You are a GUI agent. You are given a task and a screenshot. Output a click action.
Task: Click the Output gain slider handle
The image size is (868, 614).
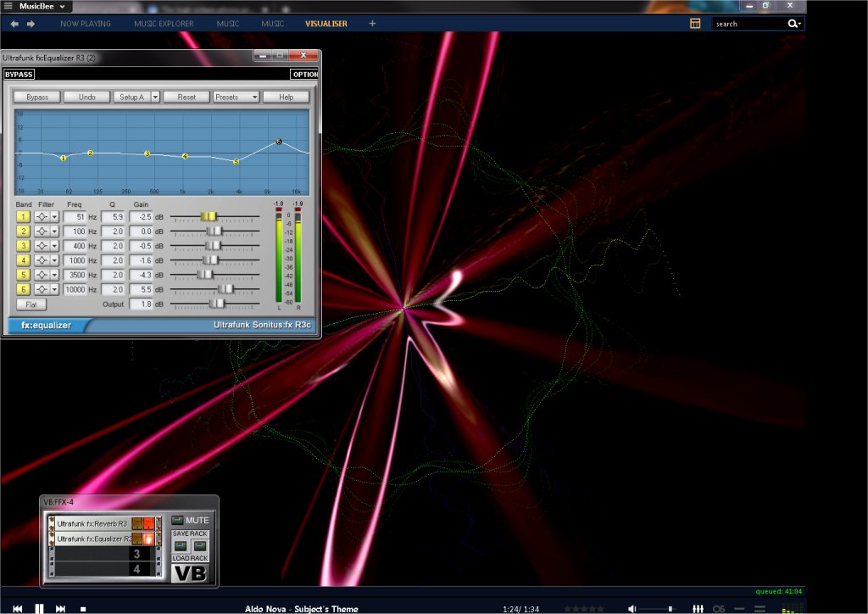click(217, 304)
